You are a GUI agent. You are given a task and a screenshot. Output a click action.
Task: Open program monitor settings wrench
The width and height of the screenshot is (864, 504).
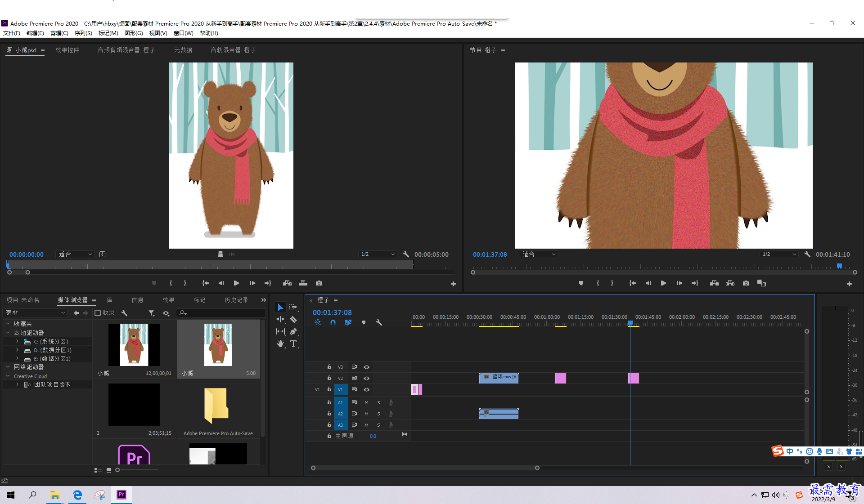807,254
